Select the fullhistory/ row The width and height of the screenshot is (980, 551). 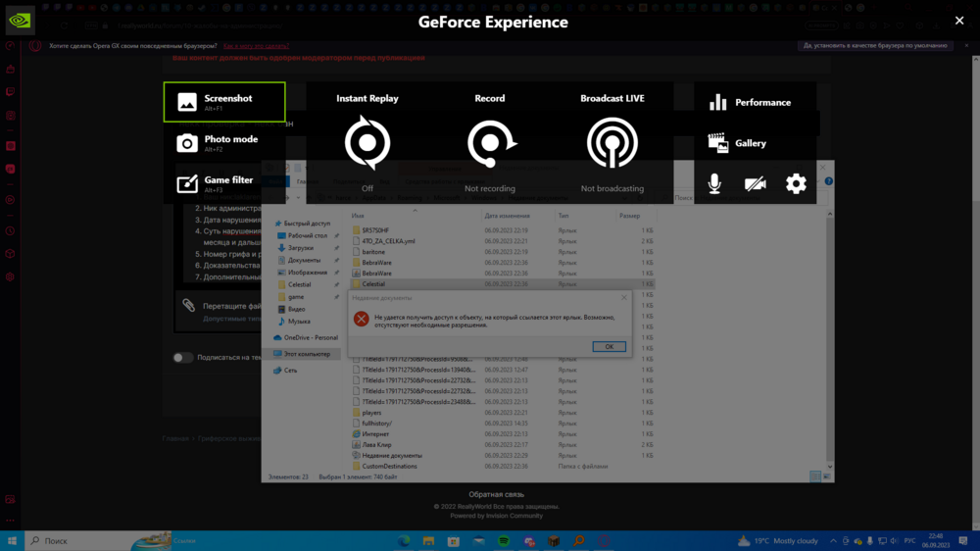(503, 424)
